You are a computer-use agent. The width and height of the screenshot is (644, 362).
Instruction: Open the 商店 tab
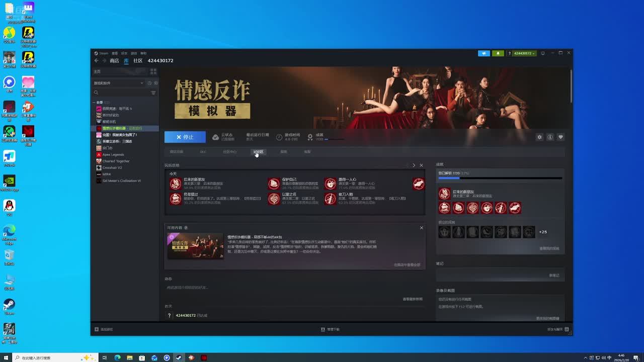[114, 61]
